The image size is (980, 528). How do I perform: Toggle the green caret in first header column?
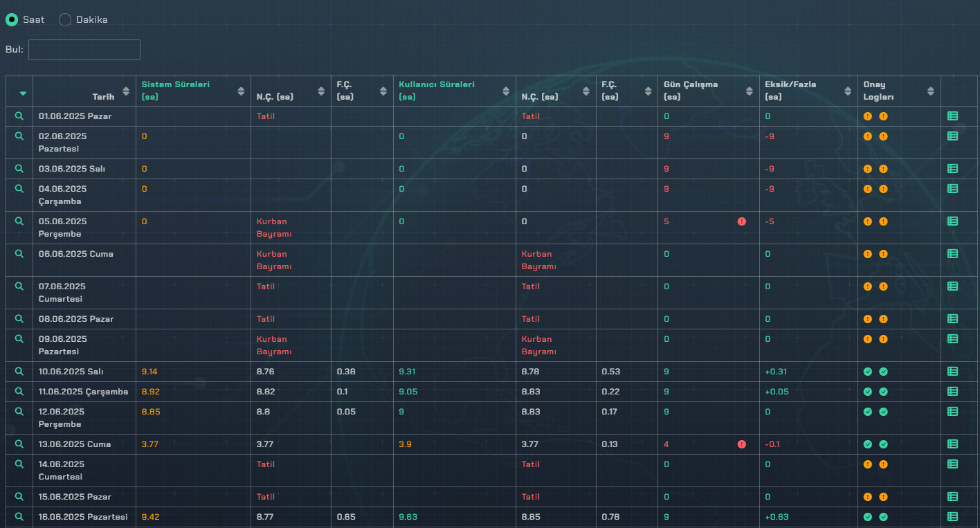pos(23,93)
